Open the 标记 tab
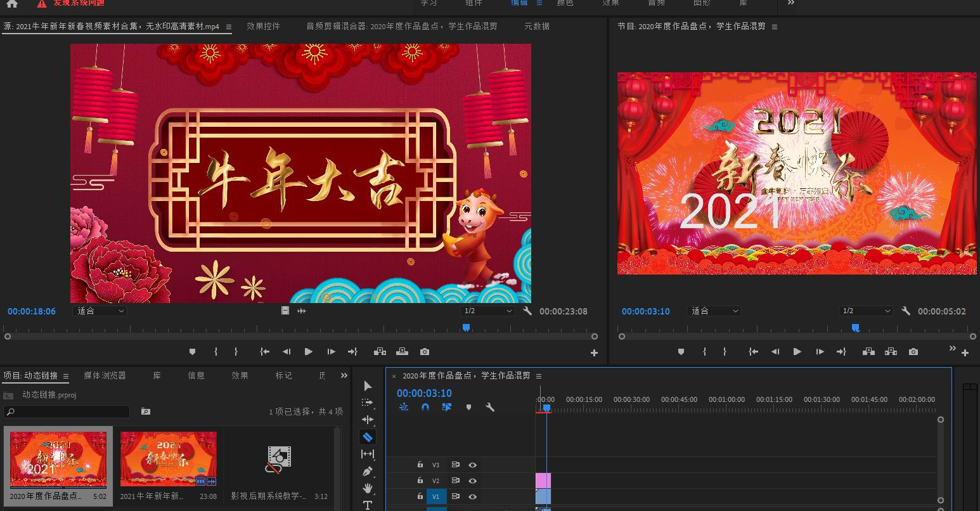 point(283,375)
